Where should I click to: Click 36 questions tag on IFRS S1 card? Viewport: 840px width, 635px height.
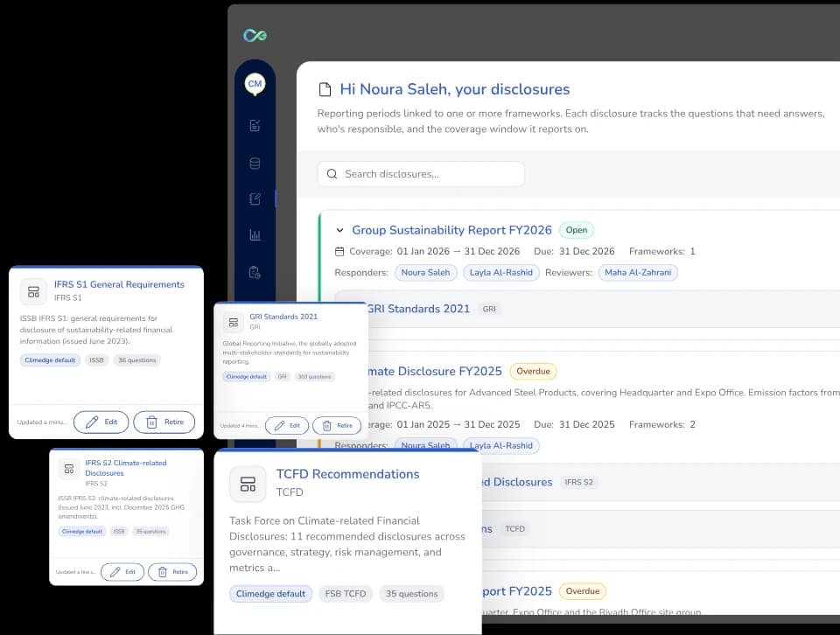click(x=137, y=360)
